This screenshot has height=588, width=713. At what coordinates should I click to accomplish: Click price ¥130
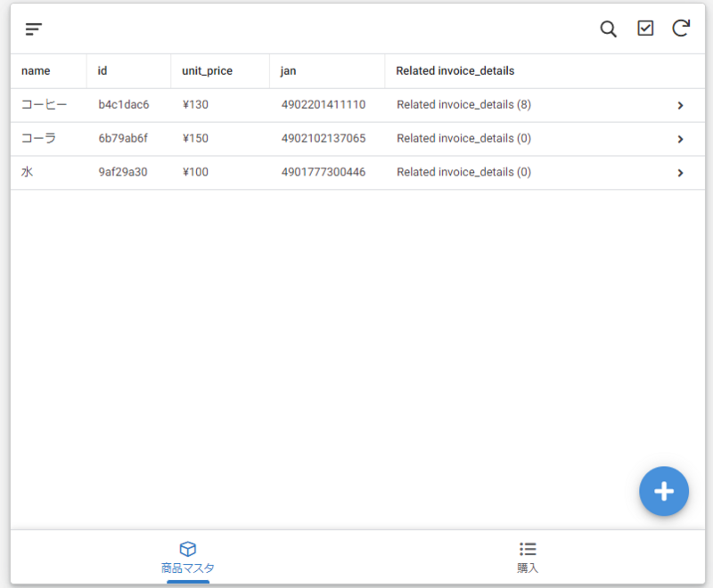tap(195, 104)
